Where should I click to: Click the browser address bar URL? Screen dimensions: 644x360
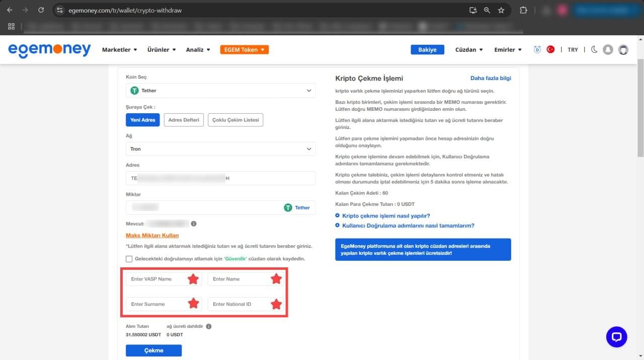pyautogui.click(x=125, y=10)
